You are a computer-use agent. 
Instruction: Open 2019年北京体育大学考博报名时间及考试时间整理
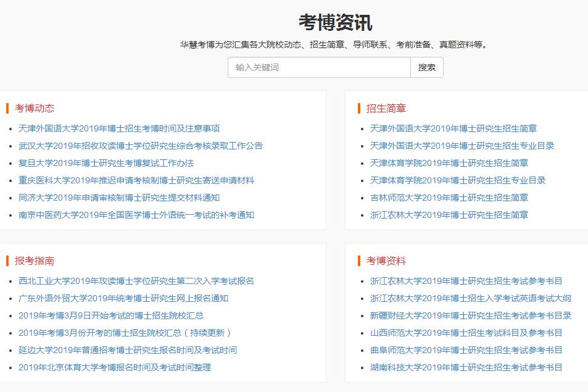pyautogui.click(x=115, y=367)
